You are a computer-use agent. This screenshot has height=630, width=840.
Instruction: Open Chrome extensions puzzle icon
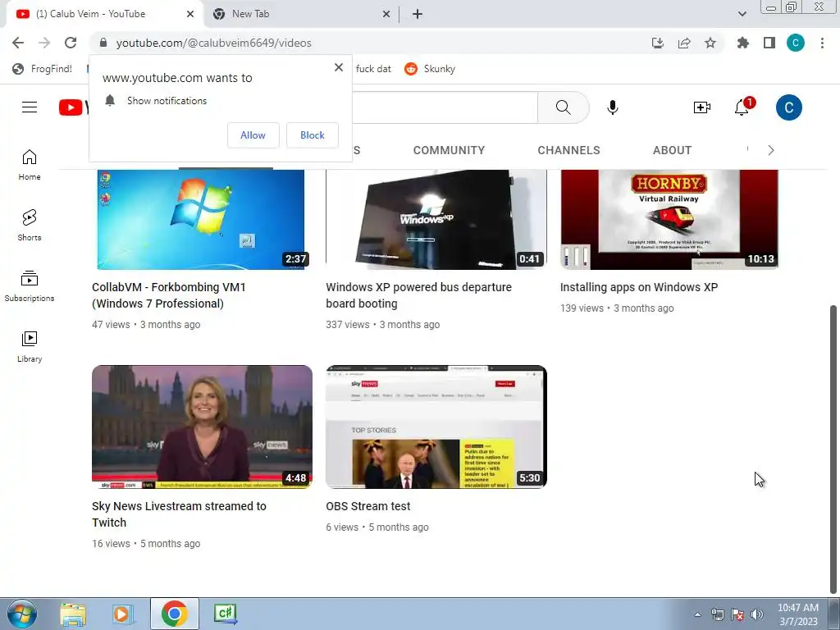point(743,43)
